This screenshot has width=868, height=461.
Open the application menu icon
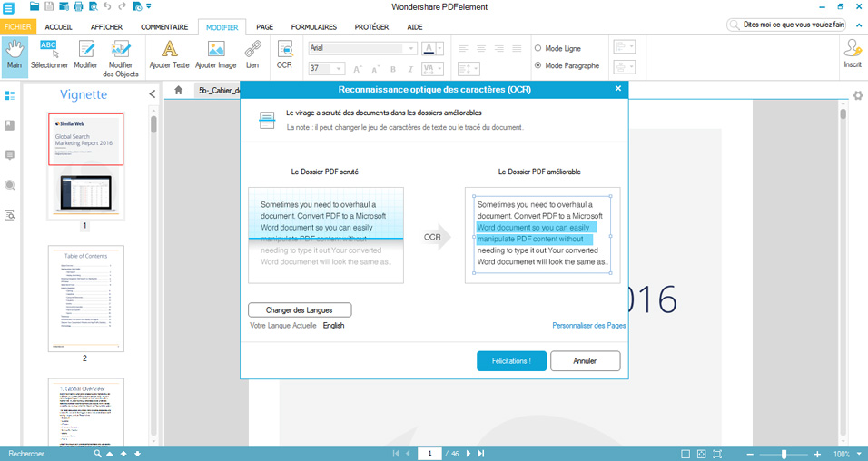point(8,8)
